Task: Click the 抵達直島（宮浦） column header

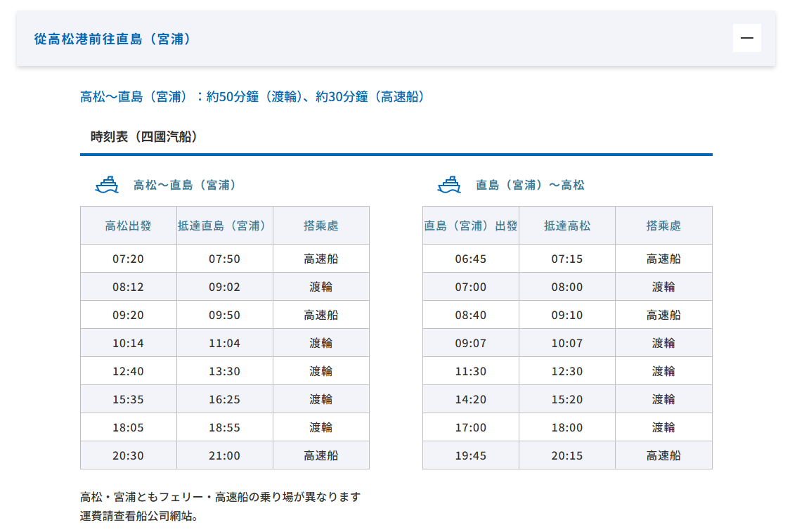Action: coord(225,226)
